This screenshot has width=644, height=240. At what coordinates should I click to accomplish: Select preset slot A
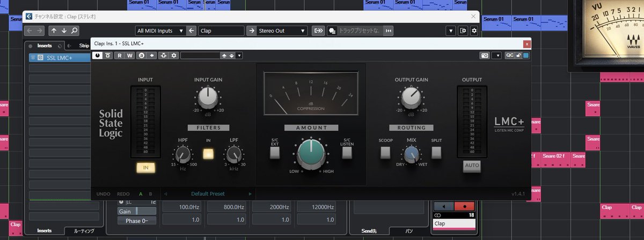tap(141, 194)
